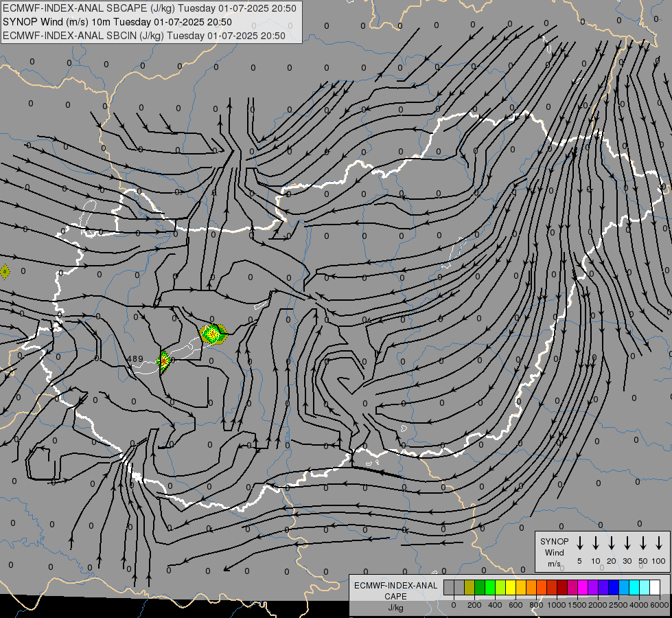This screenshot has height=618, width=672.
Task: Click the 50 label under wind arrows
Action: pos(643,561)
